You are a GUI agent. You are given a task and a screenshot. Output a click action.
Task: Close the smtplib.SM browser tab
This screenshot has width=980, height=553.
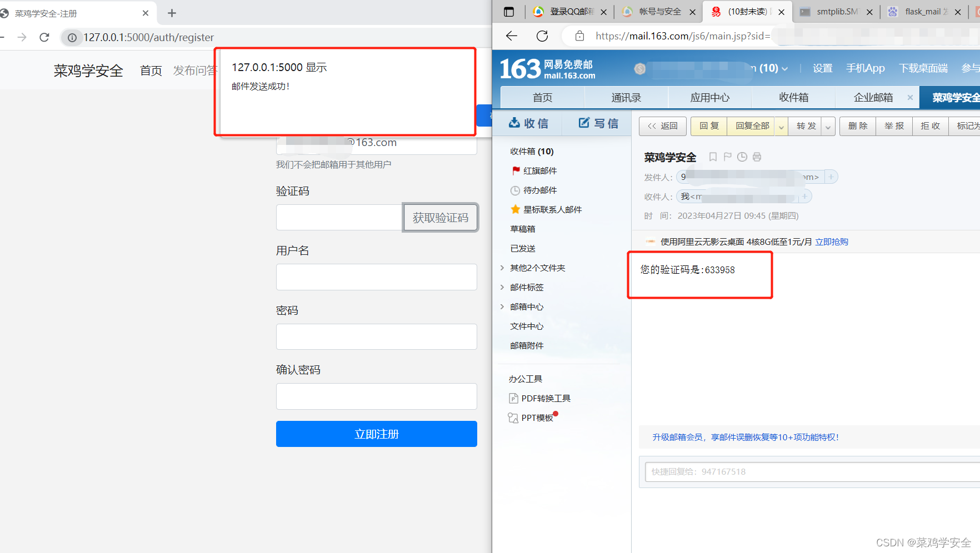[869, 12]
